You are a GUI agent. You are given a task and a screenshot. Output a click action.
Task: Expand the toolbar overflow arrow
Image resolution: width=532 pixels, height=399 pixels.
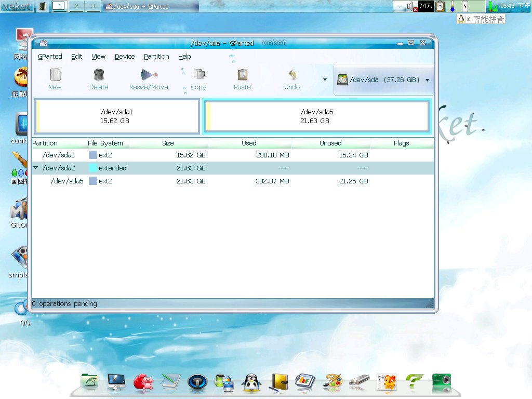[x=325, y=79]
